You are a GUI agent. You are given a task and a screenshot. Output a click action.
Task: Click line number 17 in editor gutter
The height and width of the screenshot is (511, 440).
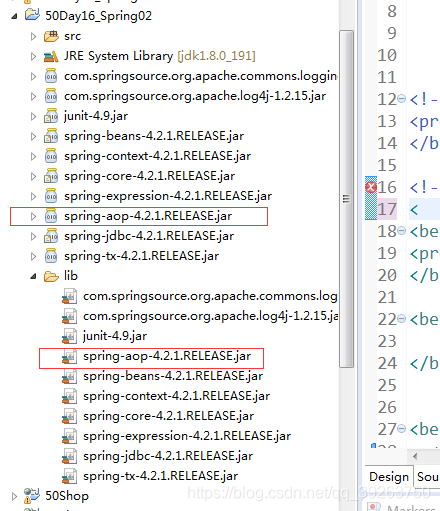[x=387, y=209]
